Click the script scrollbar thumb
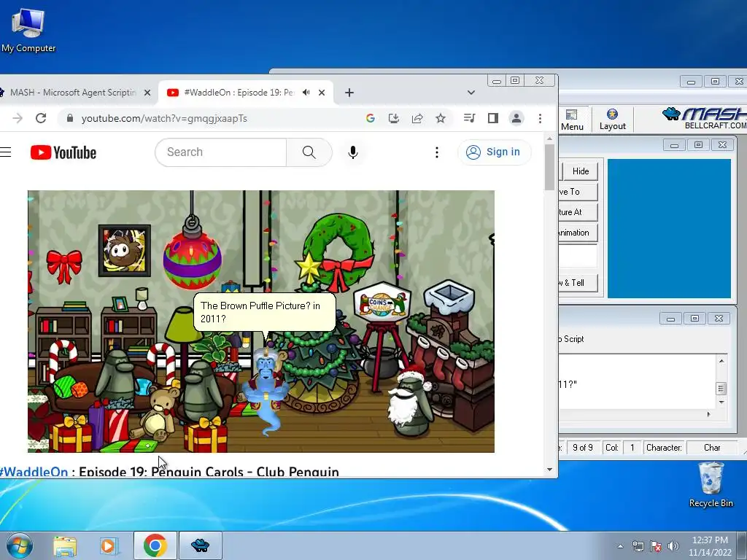 coord(721,389)
